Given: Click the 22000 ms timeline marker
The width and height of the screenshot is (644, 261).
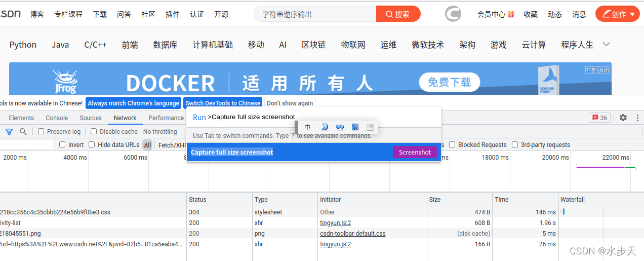Looking at the screenshot, I should [x=616, y=157].
